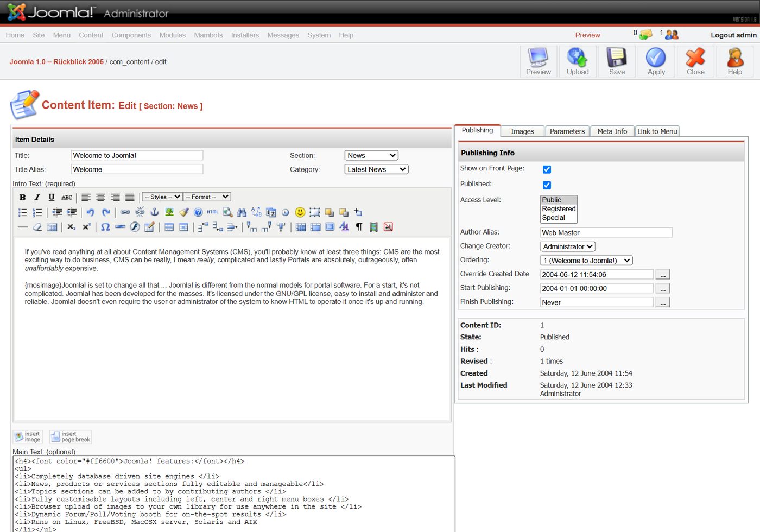Screen dimensions: 760x532
Task: Apply subscript formatting
Action: coord(72,227)
